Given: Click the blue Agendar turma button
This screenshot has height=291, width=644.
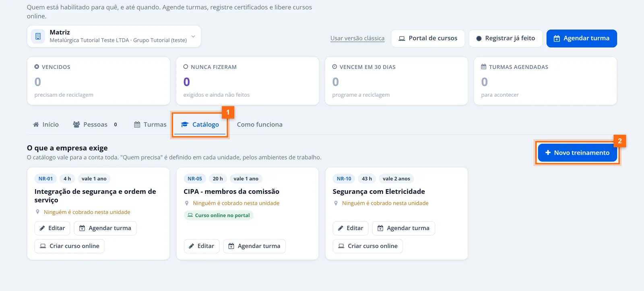Looking at the screenshot, I should coord(582,38).
